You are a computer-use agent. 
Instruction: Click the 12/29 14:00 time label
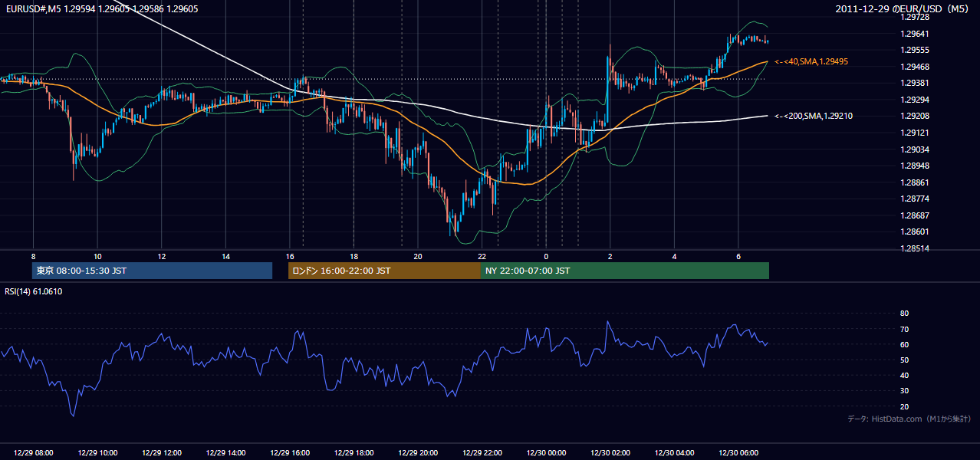pyautogui.click(x=225, y=453)
